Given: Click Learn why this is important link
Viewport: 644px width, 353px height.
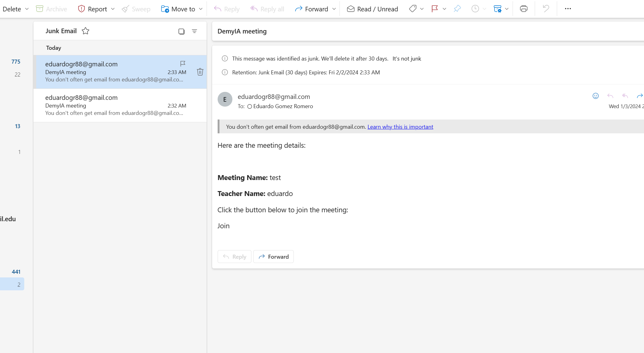Looking at the screenshot, I should [400, 127].
